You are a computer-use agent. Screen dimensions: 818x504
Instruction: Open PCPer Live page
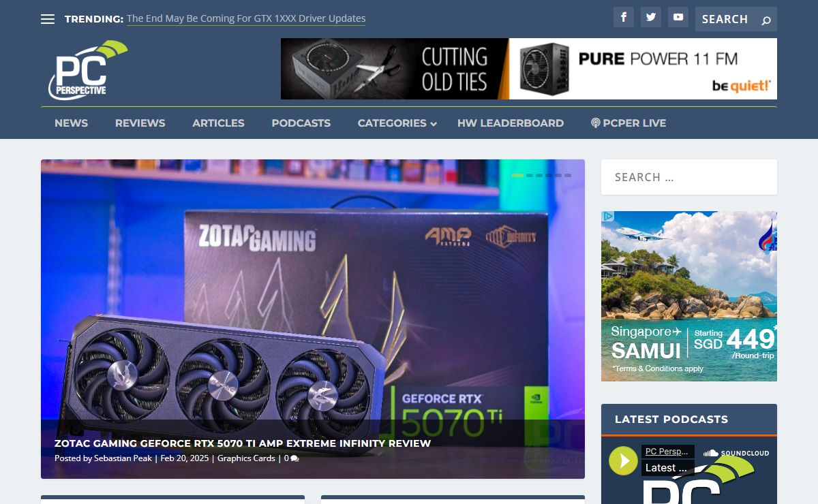(x=628, y=123)
